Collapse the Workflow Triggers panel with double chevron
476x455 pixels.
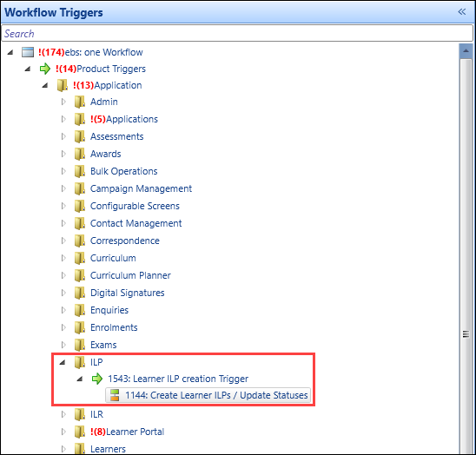coord(462,12)
